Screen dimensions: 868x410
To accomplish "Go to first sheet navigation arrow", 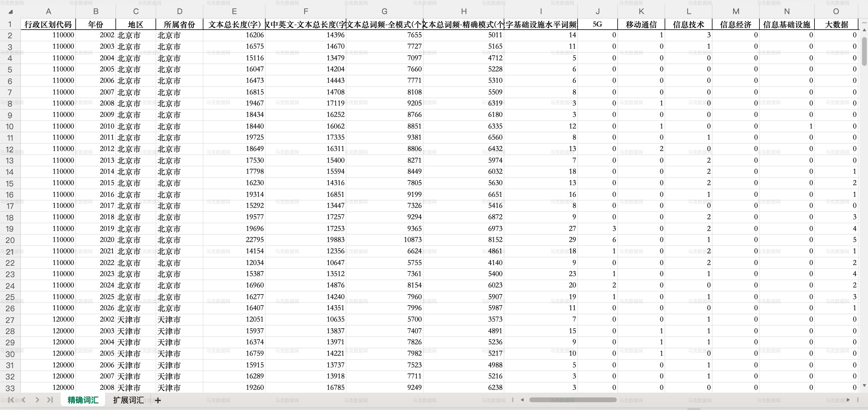I will (11, 400).
